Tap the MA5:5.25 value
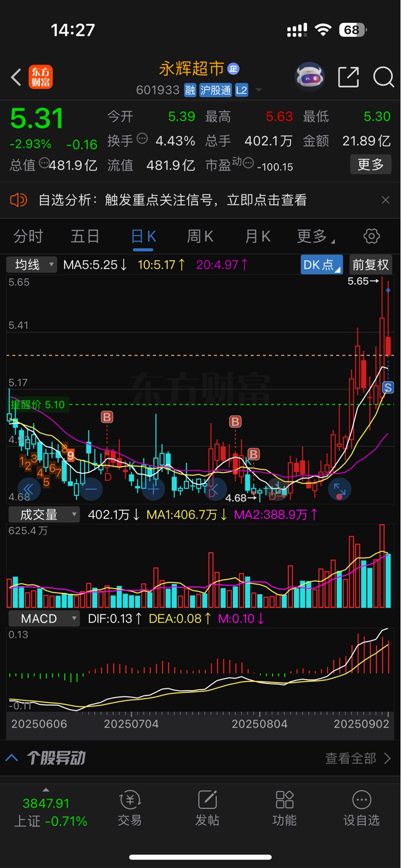This screenshot has width=401, height=868. coord(95,265)
